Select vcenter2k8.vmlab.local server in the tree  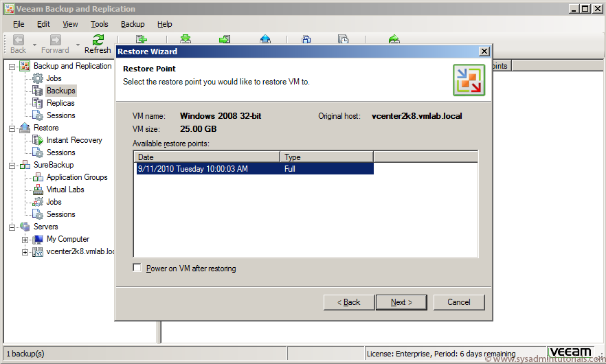(x=80, y=251)
